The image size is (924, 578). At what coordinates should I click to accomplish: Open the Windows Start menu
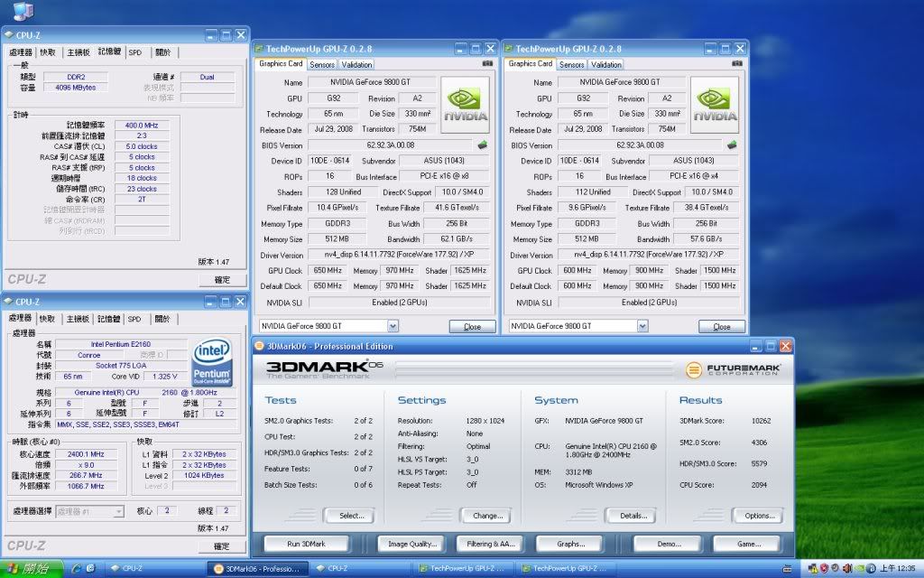point(32,569)
